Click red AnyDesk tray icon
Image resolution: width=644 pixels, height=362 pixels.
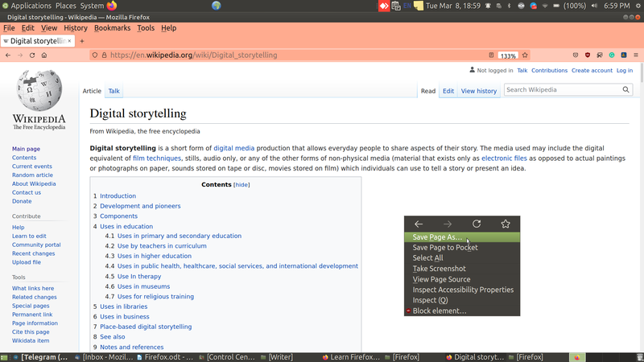pos(384,6)
